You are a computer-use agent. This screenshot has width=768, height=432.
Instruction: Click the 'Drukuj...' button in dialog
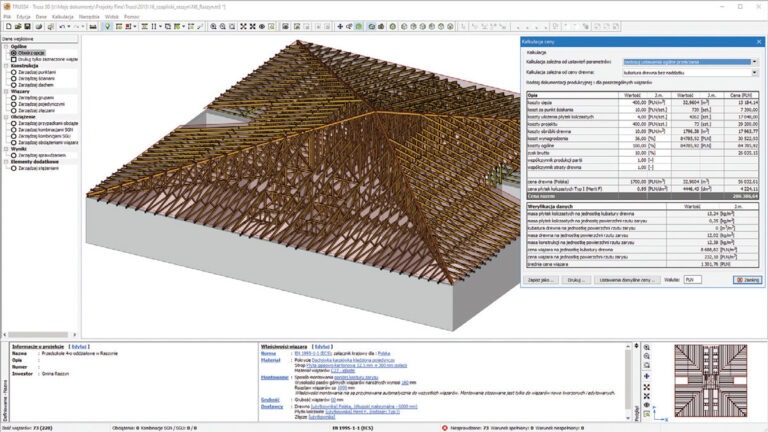coord(576,280)
